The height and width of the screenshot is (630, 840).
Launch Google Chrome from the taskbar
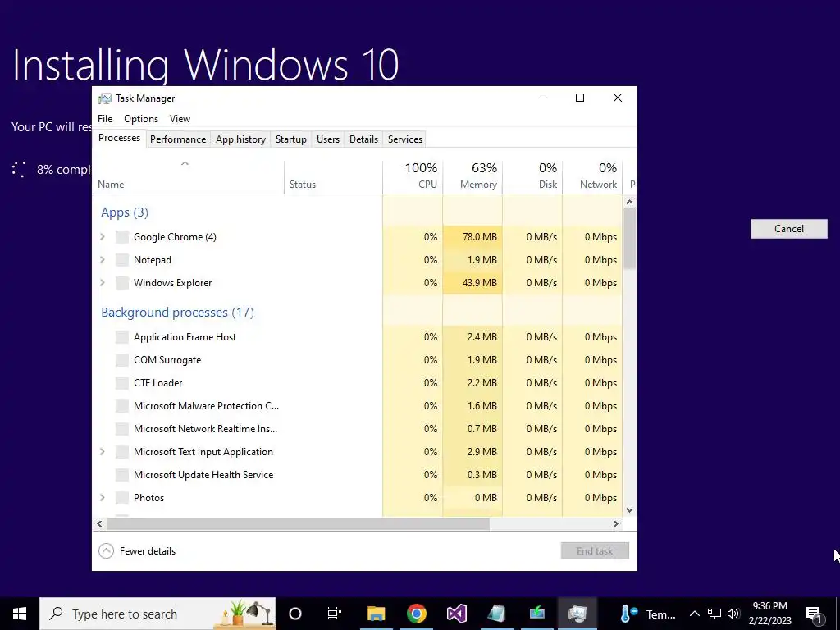416,614
